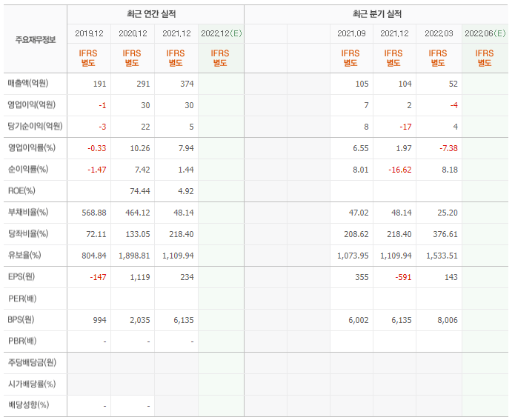Select the 최근 연간 실적 header
515x420 pixels.
tap(151, 14)
